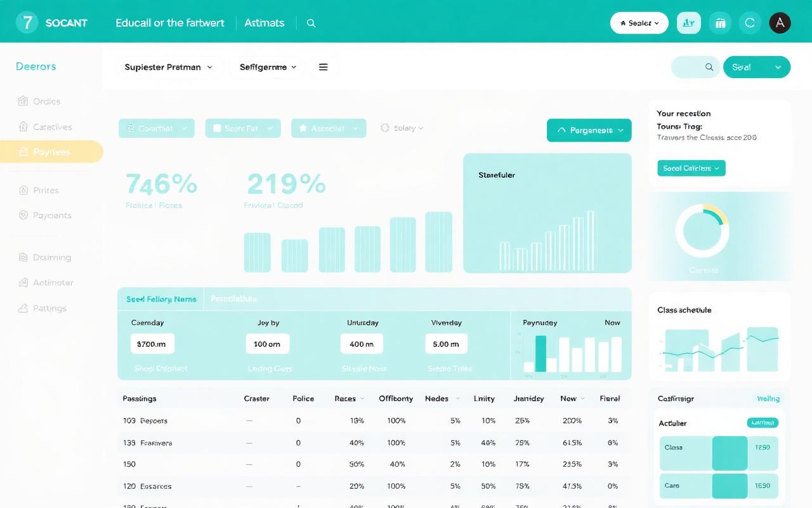Click the 5.00 m value box
The width and height of the screenshot is (812, 508).
click(x=446, y=344)
